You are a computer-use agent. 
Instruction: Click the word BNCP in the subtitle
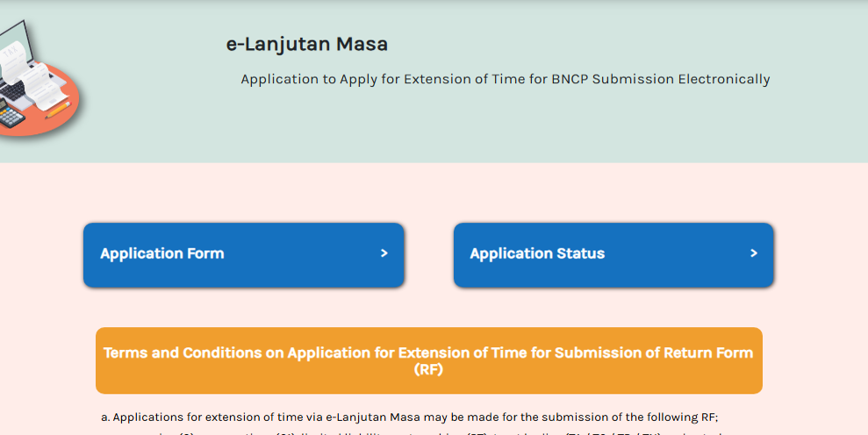[570, 79]
